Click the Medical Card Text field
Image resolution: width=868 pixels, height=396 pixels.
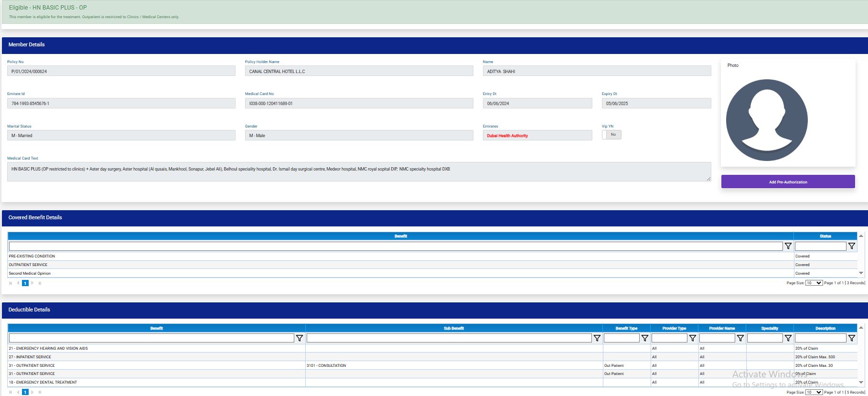(x=358, y=172)
